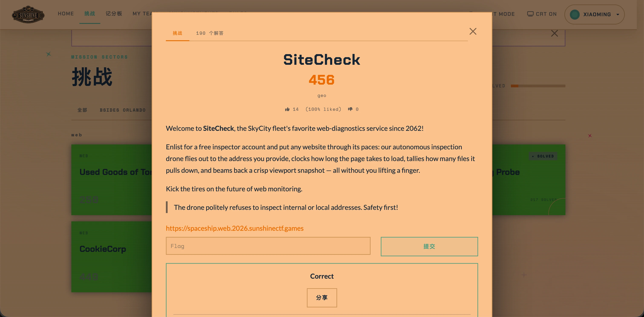The image size is (644, 317).
Task: Click the (100% liked) text
Action: coord(323,109)
